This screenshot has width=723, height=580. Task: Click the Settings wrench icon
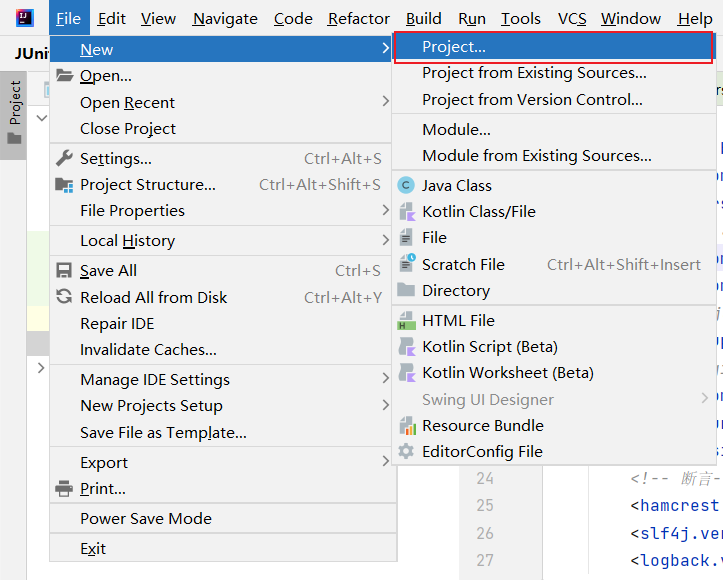click(x=64, y=159)
